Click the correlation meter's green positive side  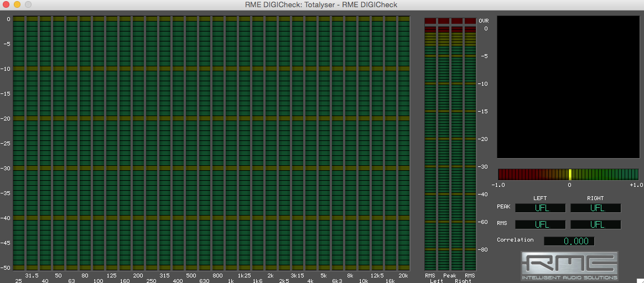pos(605,174)
